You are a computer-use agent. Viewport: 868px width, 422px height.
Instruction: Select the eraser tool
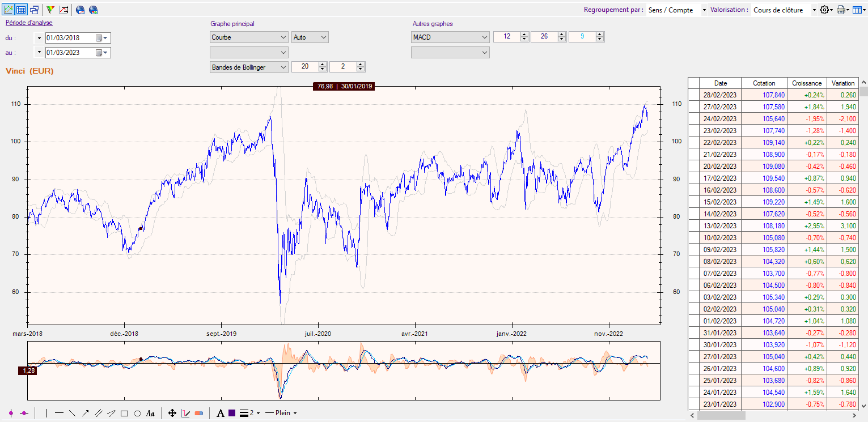coord(198,414)
